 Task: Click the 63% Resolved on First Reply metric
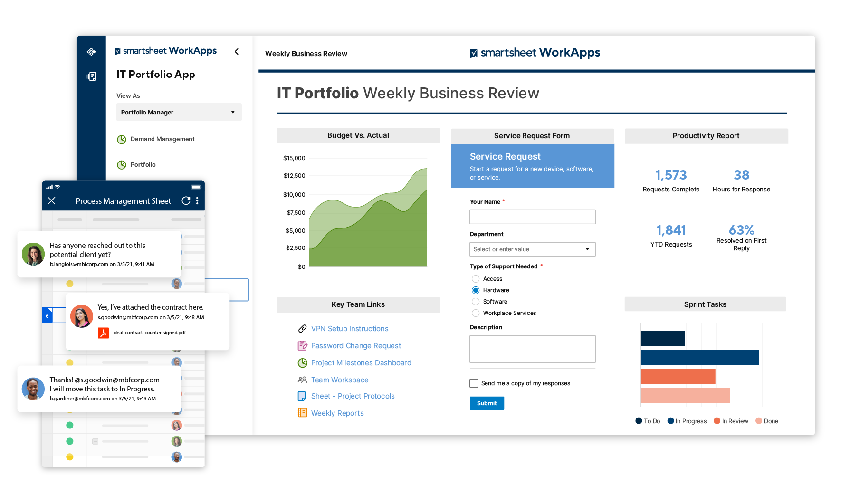(741, 238)
